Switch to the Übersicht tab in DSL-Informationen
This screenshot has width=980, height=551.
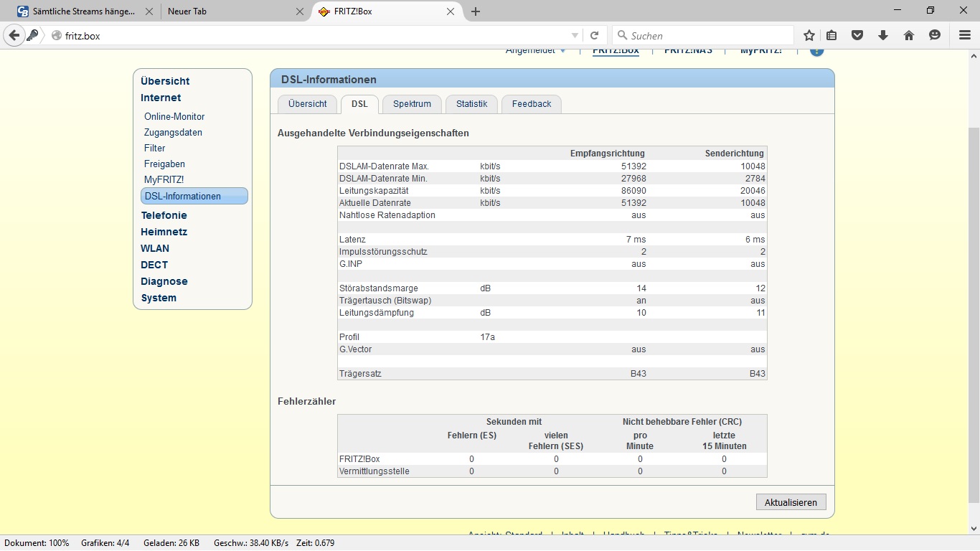tap(307, 104)
